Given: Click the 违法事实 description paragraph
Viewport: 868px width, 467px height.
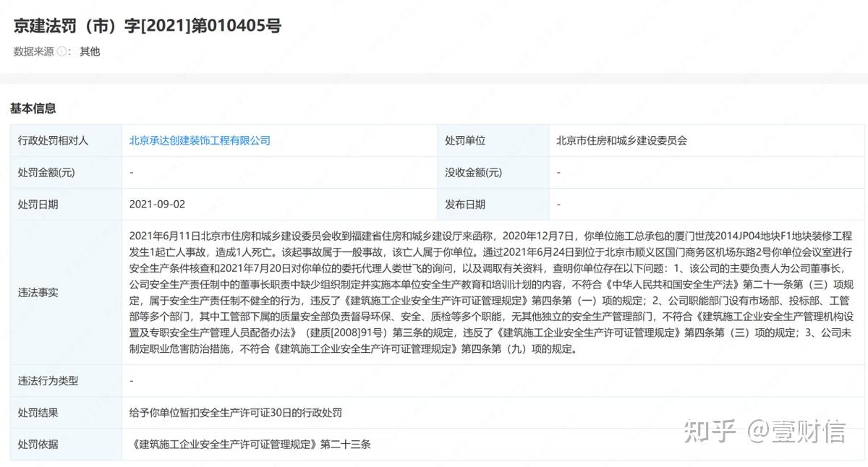Looking at the screenshot, I should pos(490,293).
